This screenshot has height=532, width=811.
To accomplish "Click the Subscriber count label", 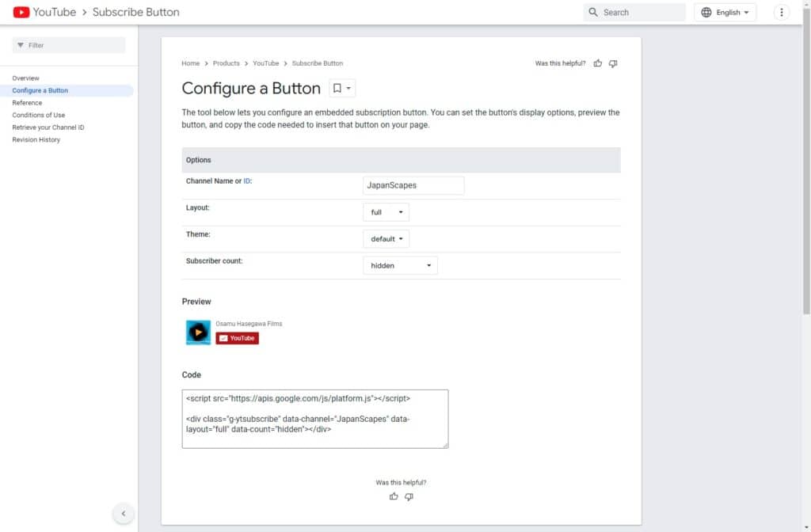I will [x=214, y=261].
